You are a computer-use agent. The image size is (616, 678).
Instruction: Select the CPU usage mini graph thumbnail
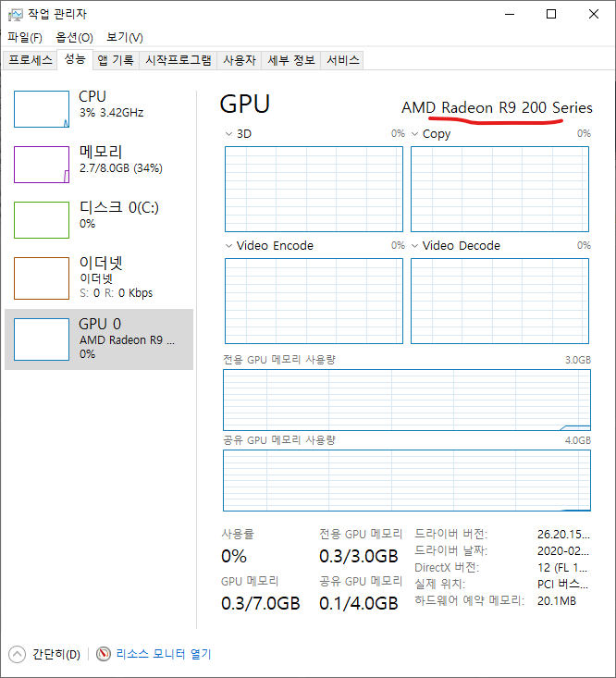(x=42, y=109)
